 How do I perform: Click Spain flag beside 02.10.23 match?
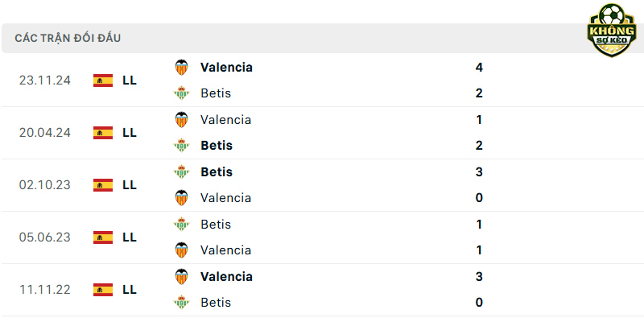point(103,185)
